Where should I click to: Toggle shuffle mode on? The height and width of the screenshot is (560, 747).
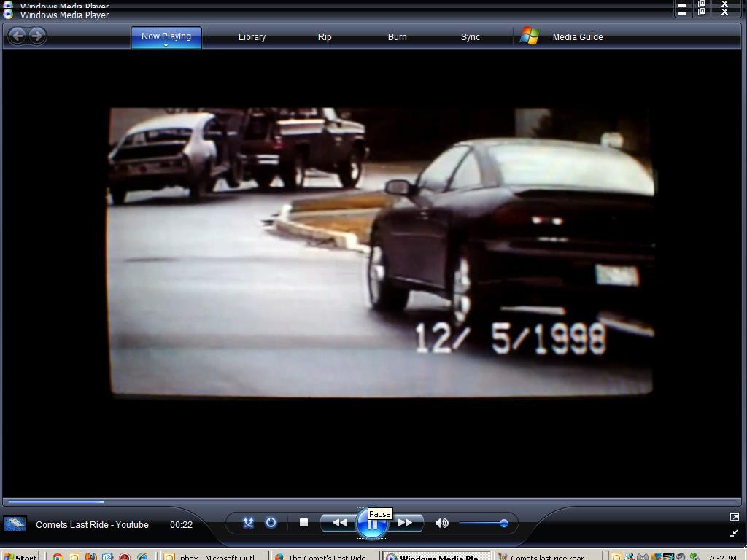[x=248, y=523]
